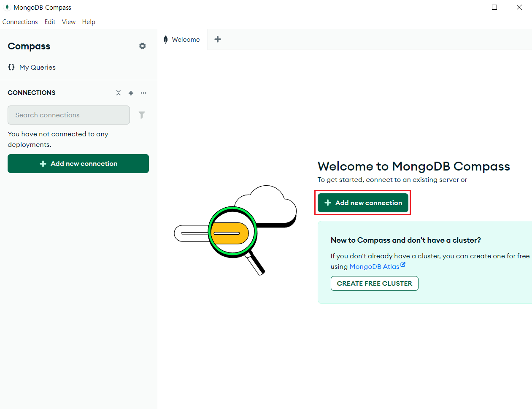Collapse all connections icon in sidebar
The height and width of the screenshot is (409, 532).
(119, 93)
